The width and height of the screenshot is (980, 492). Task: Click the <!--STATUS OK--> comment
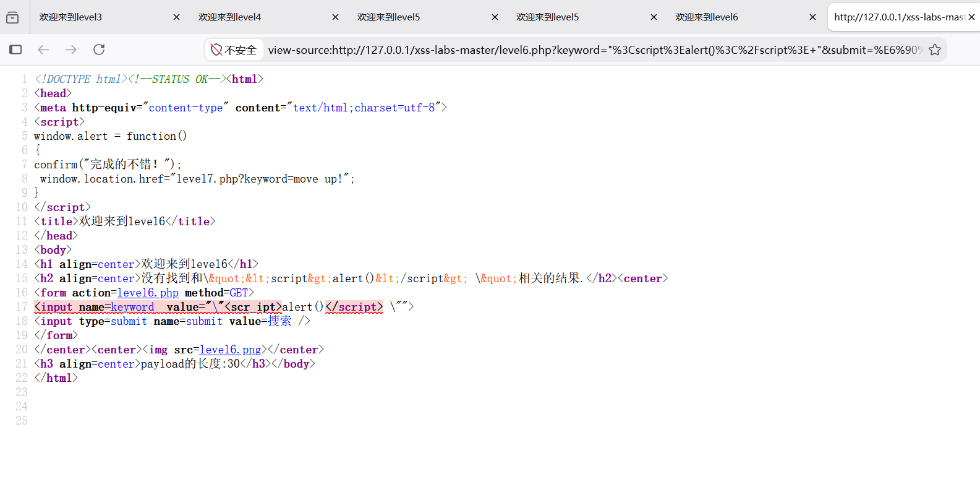point(177,79)
